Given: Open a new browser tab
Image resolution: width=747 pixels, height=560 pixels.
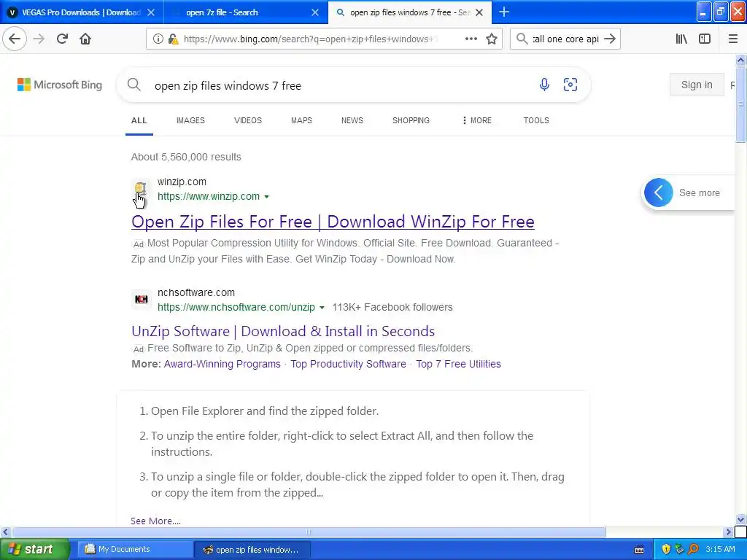Looking at the screenshot, I should pyautogui.click(x=504, y=12).
